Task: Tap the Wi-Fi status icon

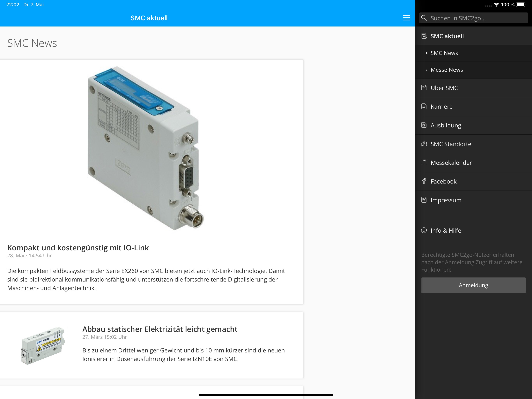Action: [496, 4]
